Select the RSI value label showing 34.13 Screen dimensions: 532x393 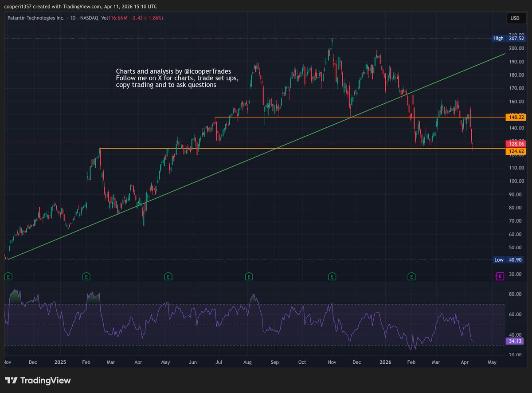point(514,341)
